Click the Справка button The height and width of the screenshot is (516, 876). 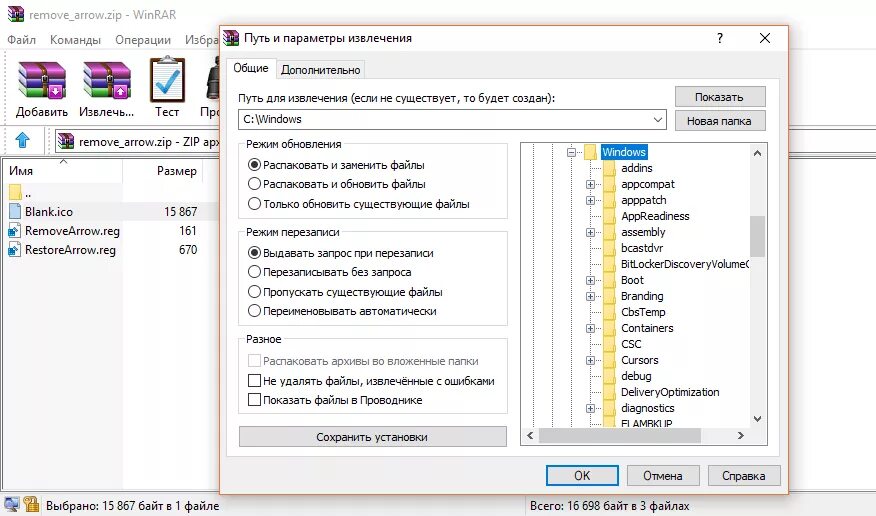pyautogui.click(x=744, y=476)
